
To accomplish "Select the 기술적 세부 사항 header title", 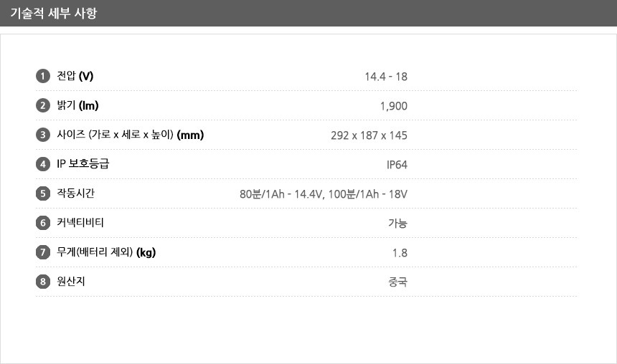I will pyautogui.click(x=54, y=14).
